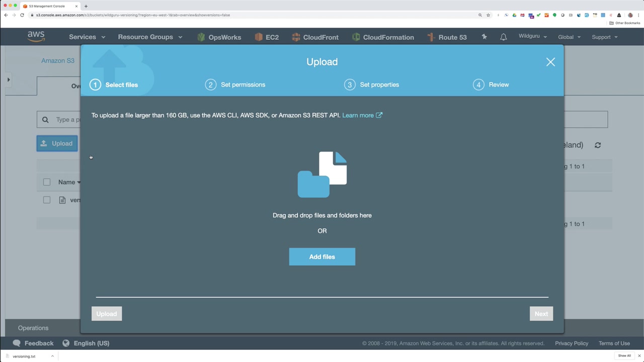Click the versioning file document icon
This screenshot has height=362, width=644.
[x=62, y=200]
